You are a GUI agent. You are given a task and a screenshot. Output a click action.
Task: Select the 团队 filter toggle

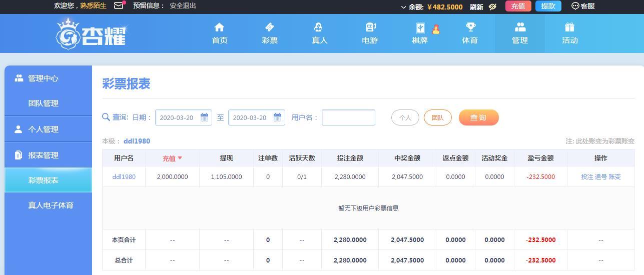(438, 117)
